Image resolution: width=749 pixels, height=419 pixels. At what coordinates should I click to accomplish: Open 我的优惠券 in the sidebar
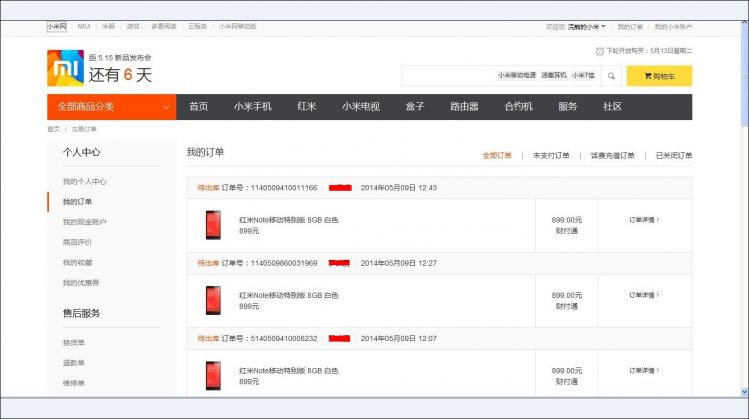point(81,283)
